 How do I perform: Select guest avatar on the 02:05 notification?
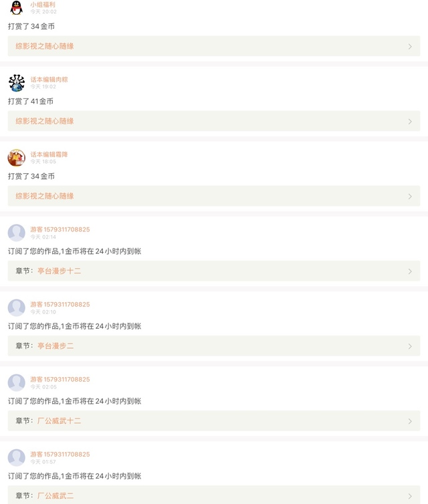point(17,382)
